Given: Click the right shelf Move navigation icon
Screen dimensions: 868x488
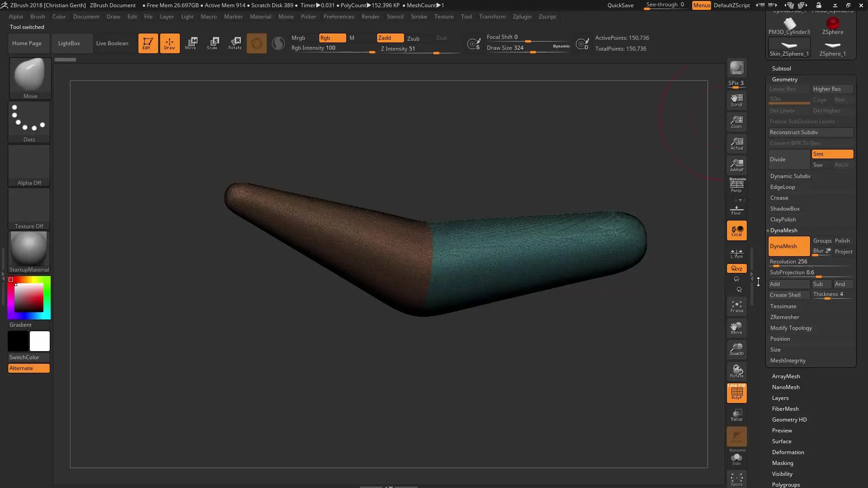Looking at the screenshot, I should click(736, 328).
